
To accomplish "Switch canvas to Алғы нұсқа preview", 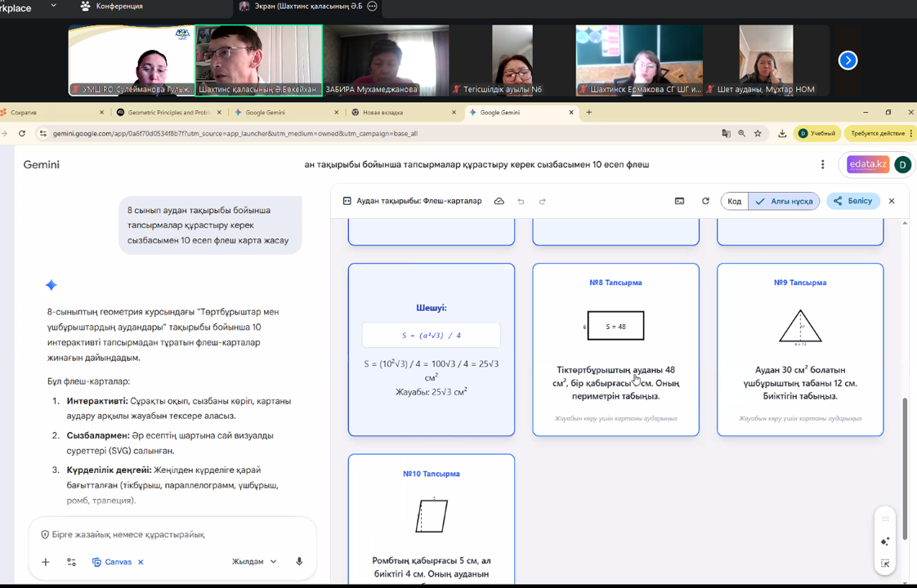I will click(785, 201).
